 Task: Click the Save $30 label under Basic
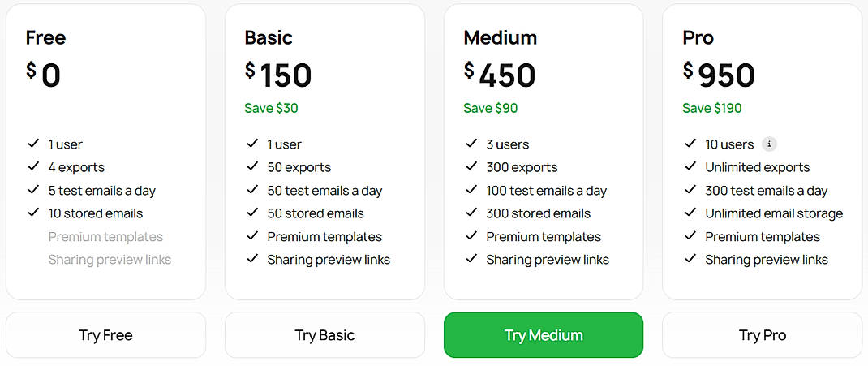[x=271, y=108]
